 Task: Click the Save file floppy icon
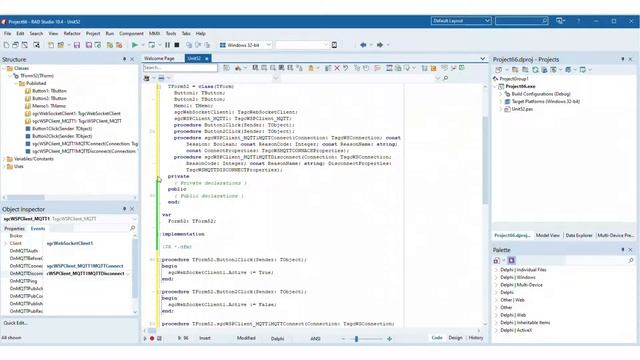pos(77,45)
